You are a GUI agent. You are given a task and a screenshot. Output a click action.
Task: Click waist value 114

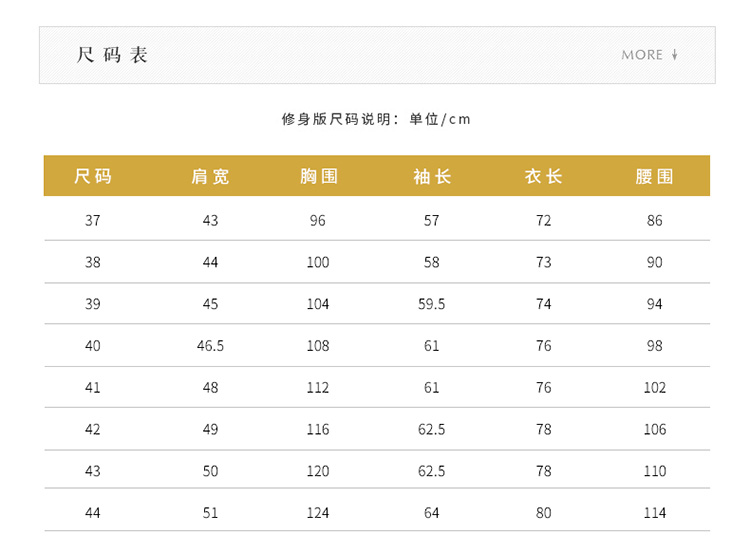click(x=655, y=513)
